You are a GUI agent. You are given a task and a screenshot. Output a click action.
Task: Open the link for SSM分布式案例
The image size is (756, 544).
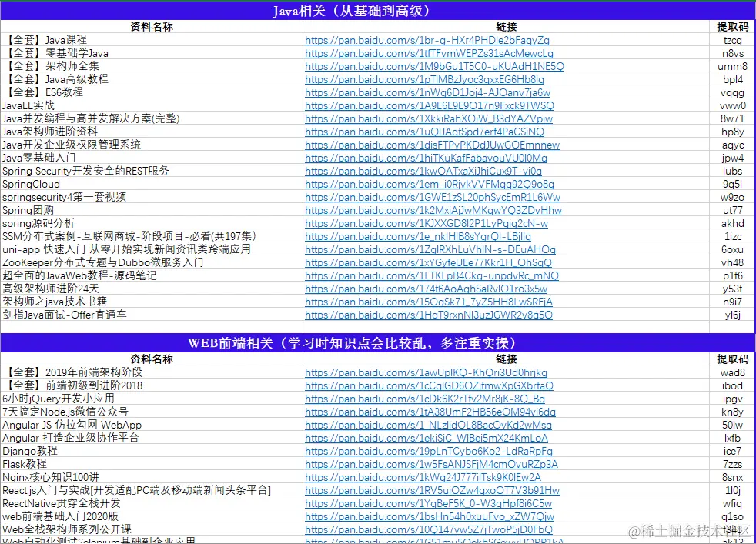pos(418,236)
